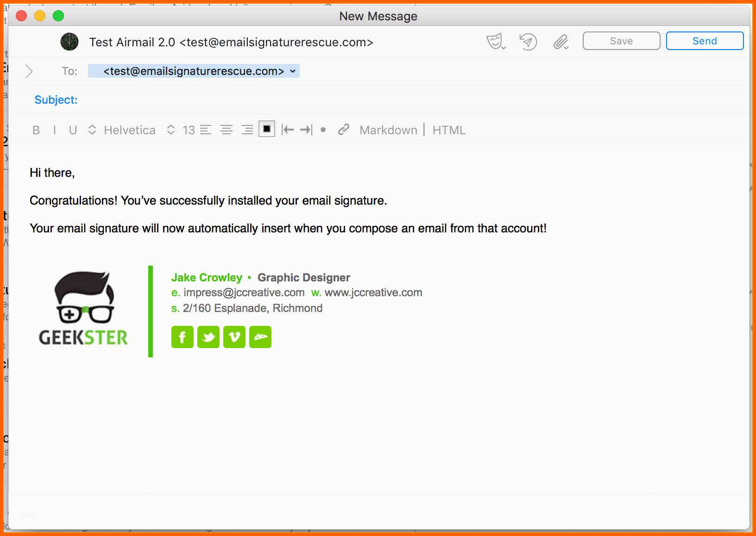
Task: Open the sender account Test Airmail 2.0
Action: tap(231, 42)
